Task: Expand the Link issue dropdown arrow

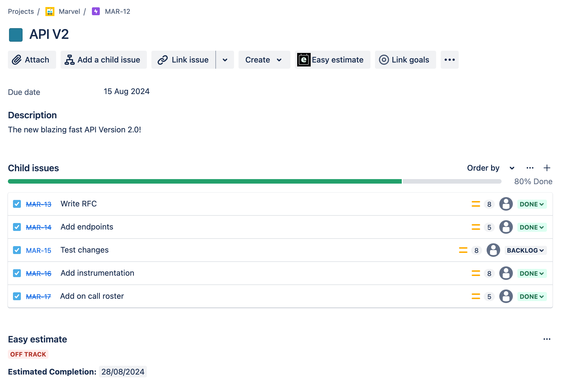Action: tap(225, 60)
